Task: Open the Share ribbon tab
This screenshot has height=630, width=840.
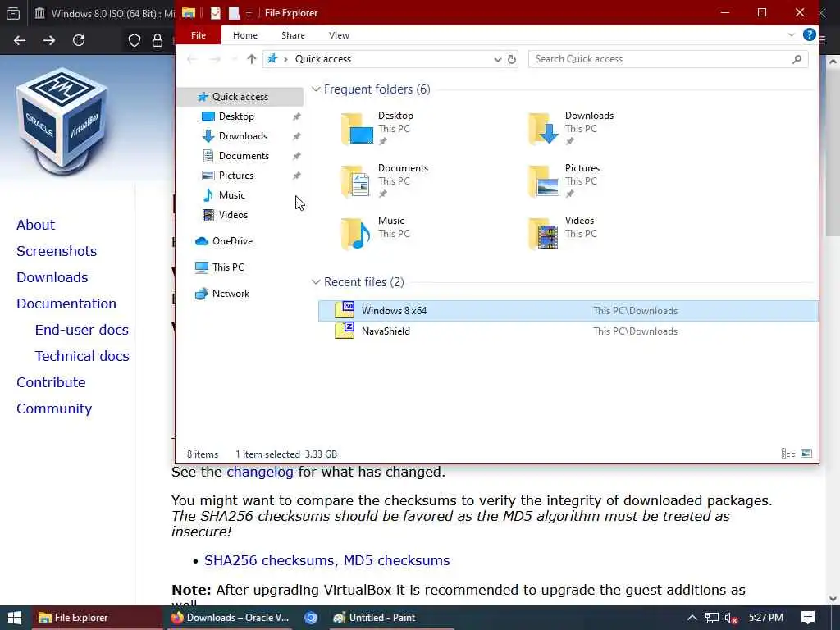Action: [x=293, y=35]
